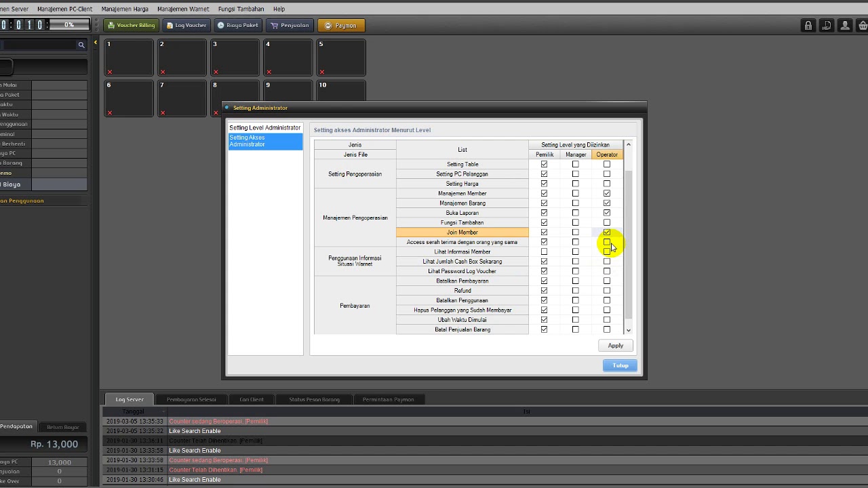Viewport: 868px width, 488px height.
Task: Check Operator box for Refund
Action: [607, 291]
